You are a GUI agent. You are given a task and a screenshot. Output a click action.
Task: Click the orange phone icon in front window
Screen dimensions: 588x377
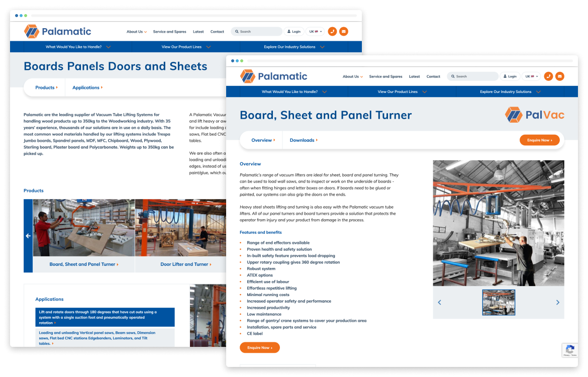pyautogui.click(x=548, y=76)
